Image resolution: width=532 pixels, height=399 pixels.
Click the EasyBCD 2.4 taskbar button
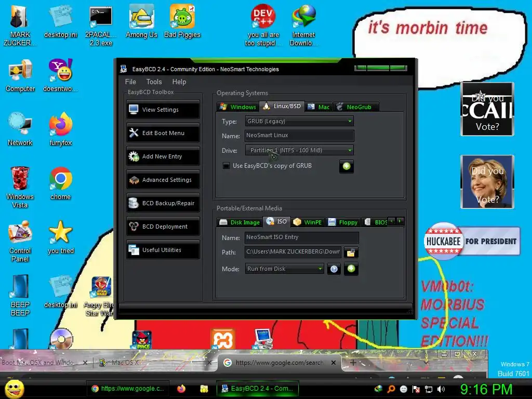(x=258, y=389)
